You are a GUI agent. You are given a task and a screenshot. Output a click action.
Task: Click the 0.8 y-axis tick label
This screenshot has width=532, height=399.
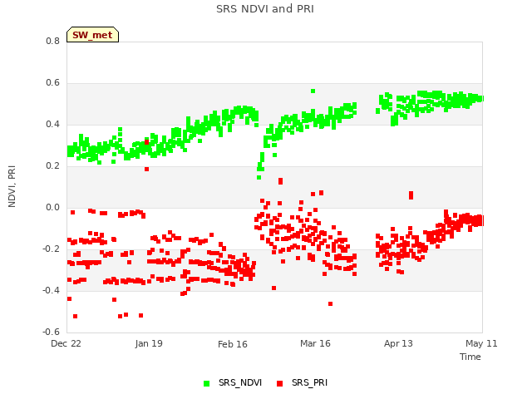click(x=52, y=41)
